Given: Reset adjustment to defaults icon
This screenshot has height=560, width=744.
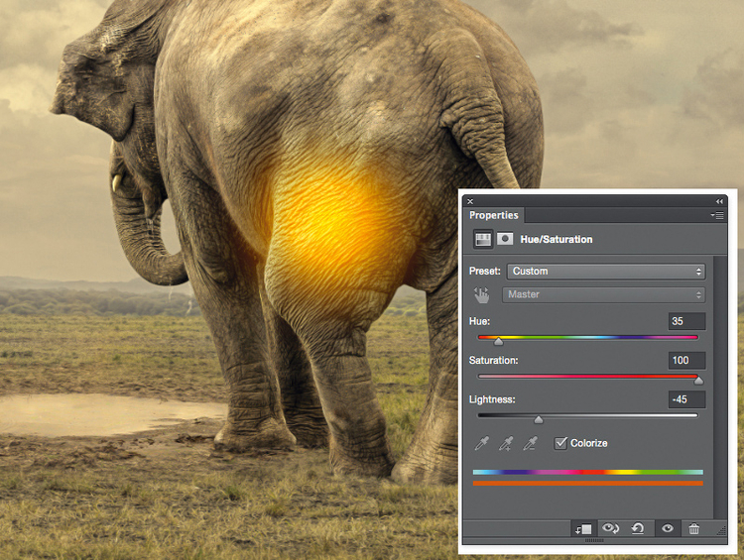Looking at the screenshot, I should click(638, 527).
